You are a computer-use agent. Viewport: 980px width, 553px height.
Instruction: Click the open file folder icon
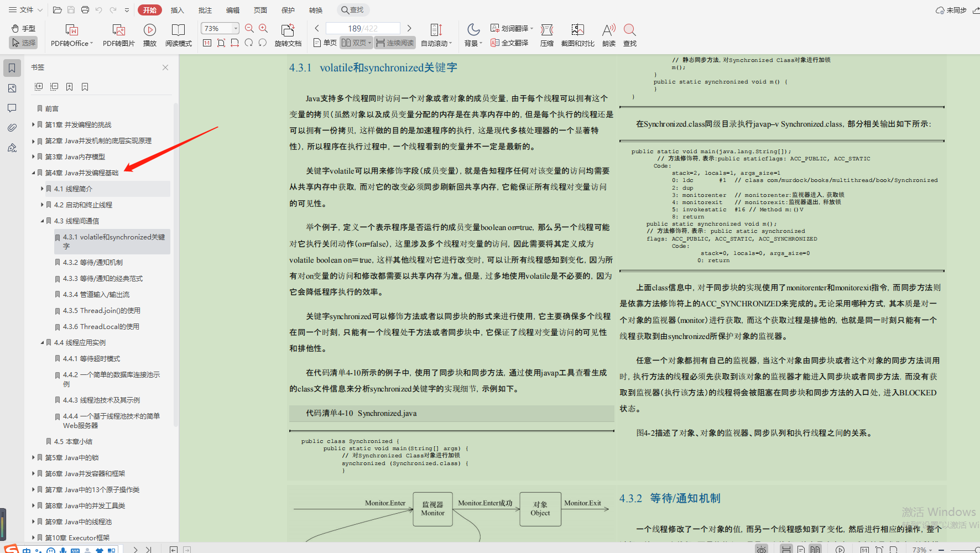tap(57, 10)
